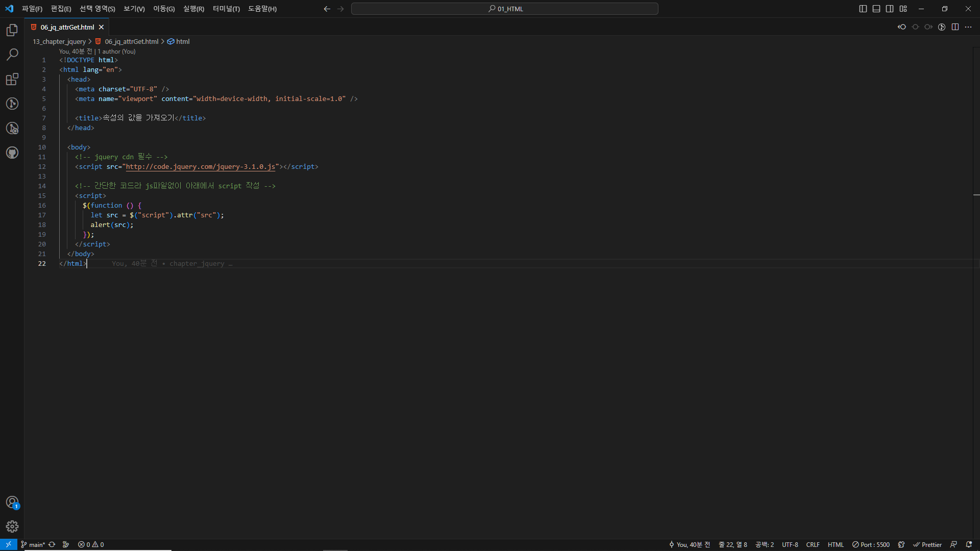Click Port : 5500 Live Server button
Image resolution: width=980 pixels, height=551 pixels.
tap(871, 544)
